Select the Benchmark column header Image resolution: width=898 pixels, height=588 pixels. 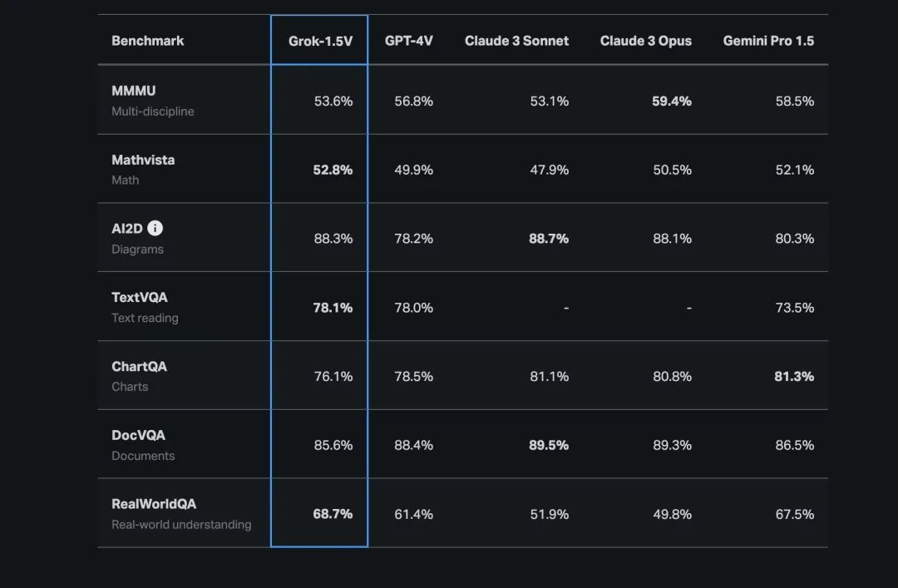(148, 41)
